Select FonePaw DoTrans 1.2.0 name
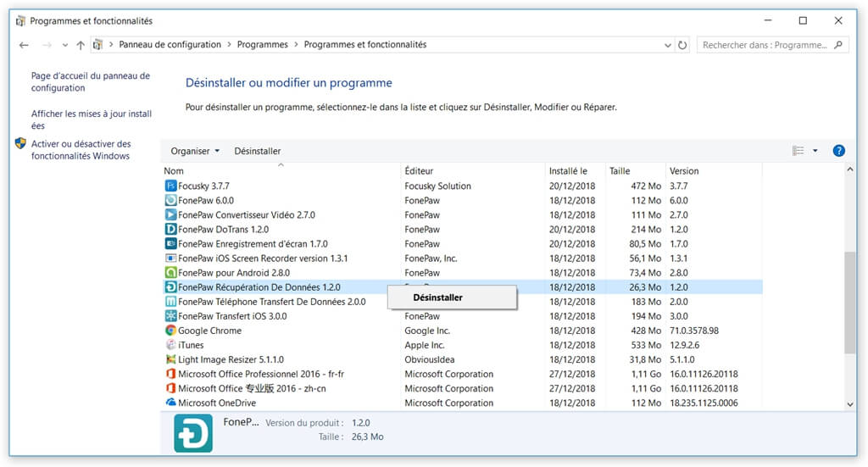The image size is (868, 467). click(x=223, y=229)
